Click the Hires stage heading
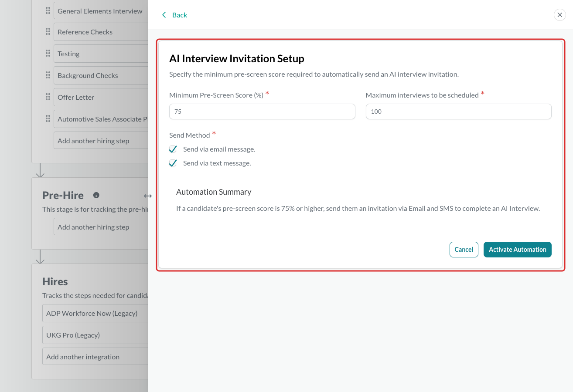This screenshot has height=392, width=573. pyautogui.click(x=55, y=281)
